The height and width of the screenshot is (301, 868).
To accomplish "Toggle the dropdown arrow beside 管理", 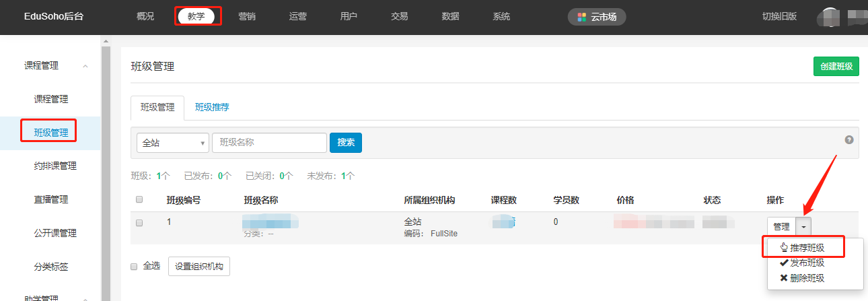I will [x=803, y=227].
